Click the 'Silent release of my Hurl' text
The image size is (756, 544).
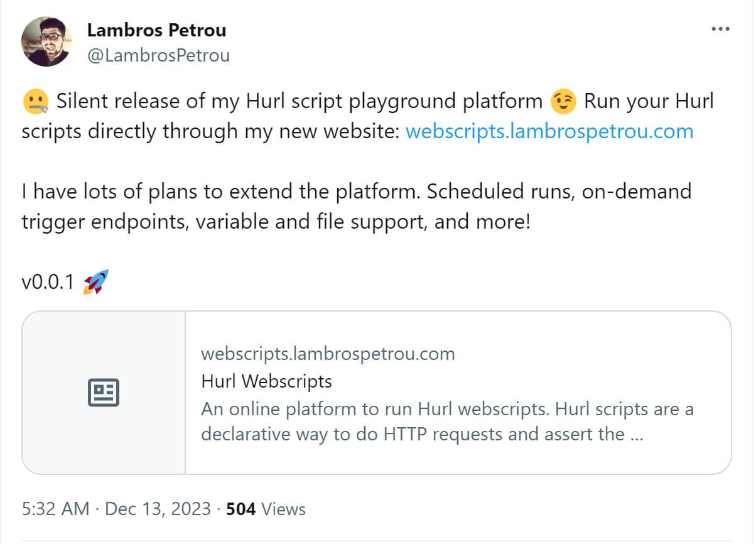point(188,102)
